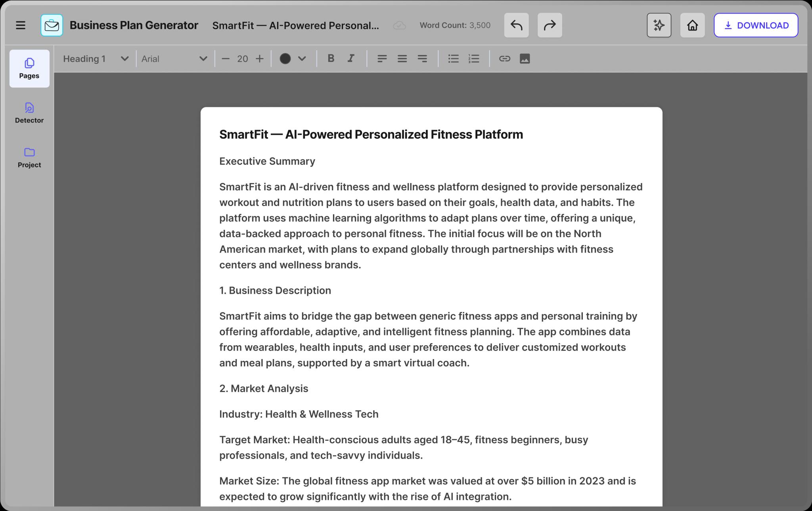
Task: Open the AI sparkle tool
Action: pos(659,25)
